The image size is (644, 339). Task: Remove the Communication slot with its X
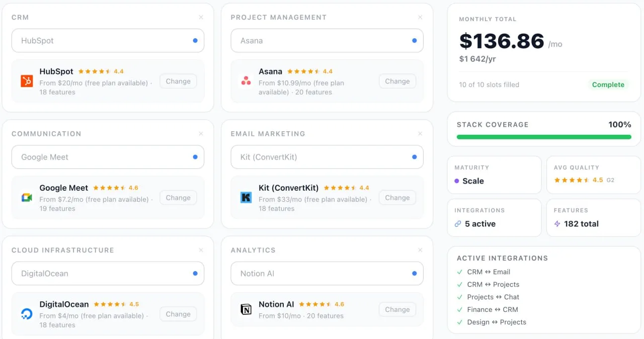(201, 134)
